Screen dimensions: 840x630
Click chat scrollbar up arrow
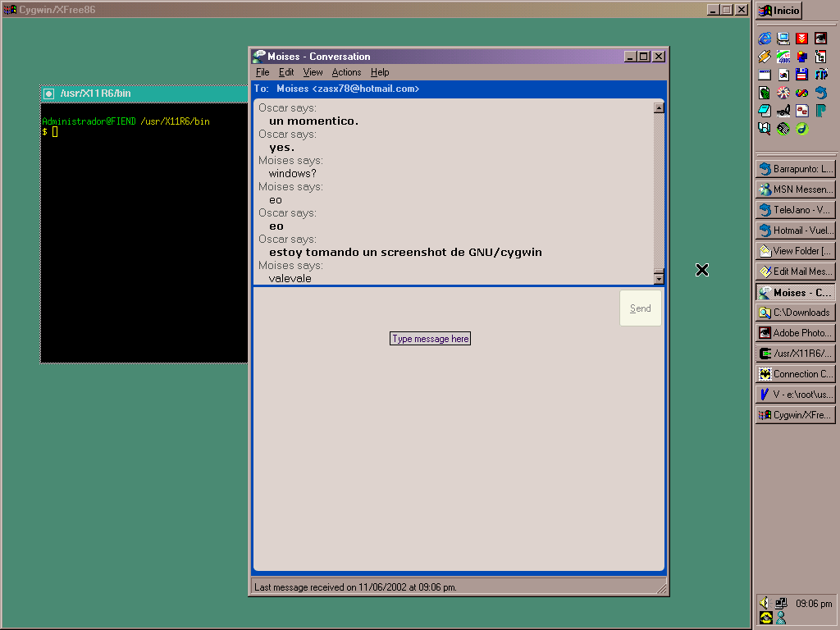659,107
